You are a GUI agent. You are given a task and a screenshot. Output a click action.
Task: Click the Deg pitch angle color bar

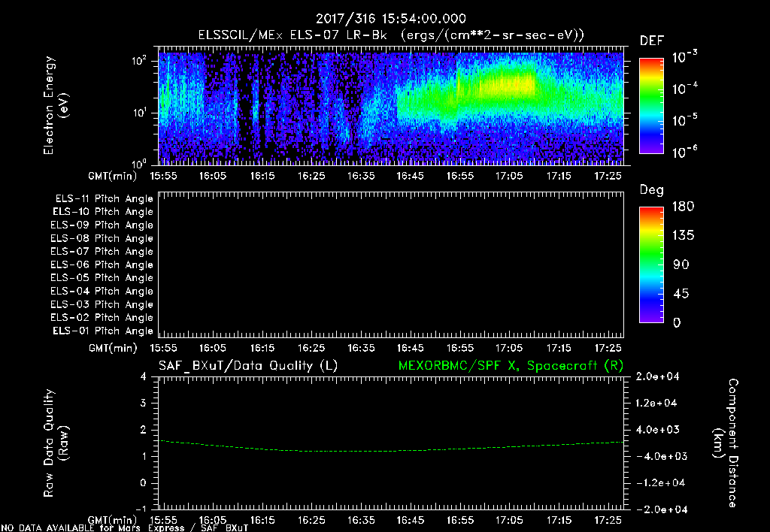[x=651, y=265]
